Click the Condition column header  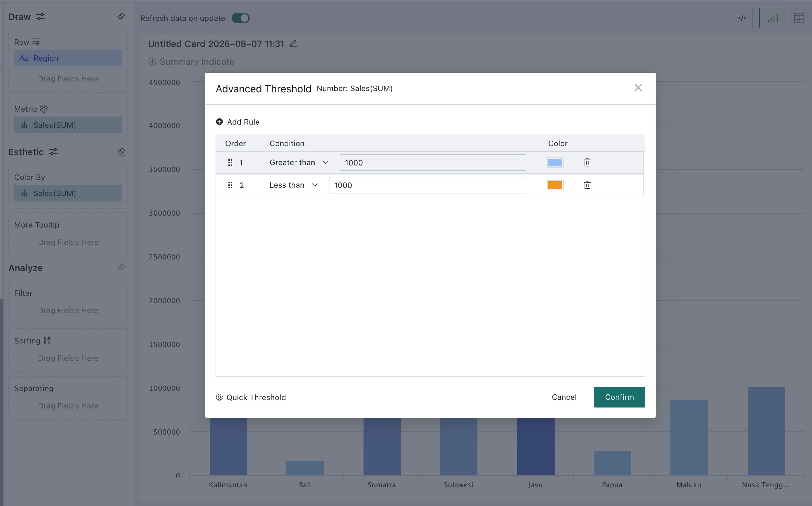point(287,144)
